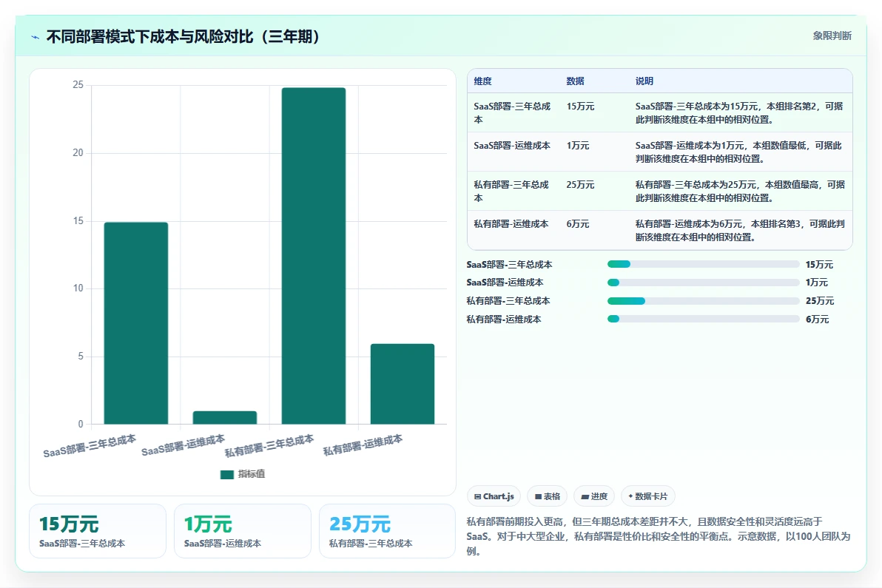Click the 25万元 value beside progress bar

pos(820,301)
